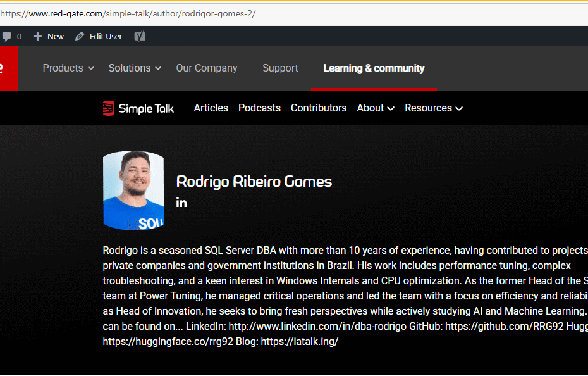Image resolution: width=588 pixels, height=376 pixels.
Task: Click the comments bubble icon in admin bar
Action: click(x=6, y=37)
